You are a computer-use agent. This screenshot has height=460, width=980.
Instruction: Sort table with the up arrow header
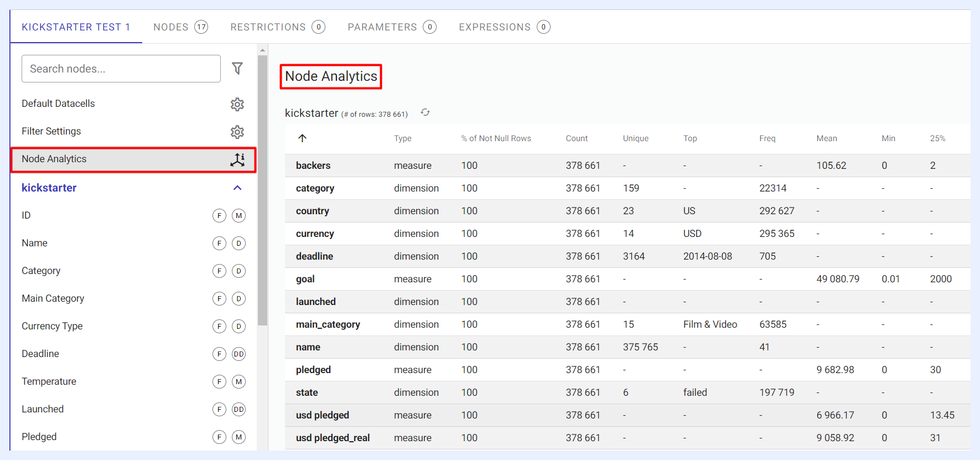coord(302,138)
